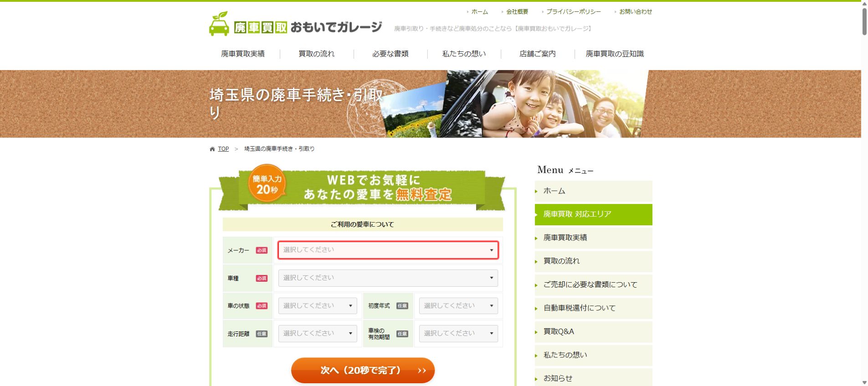Select ホーム in the side Menu
868x386 pixels.
(594, 191)
